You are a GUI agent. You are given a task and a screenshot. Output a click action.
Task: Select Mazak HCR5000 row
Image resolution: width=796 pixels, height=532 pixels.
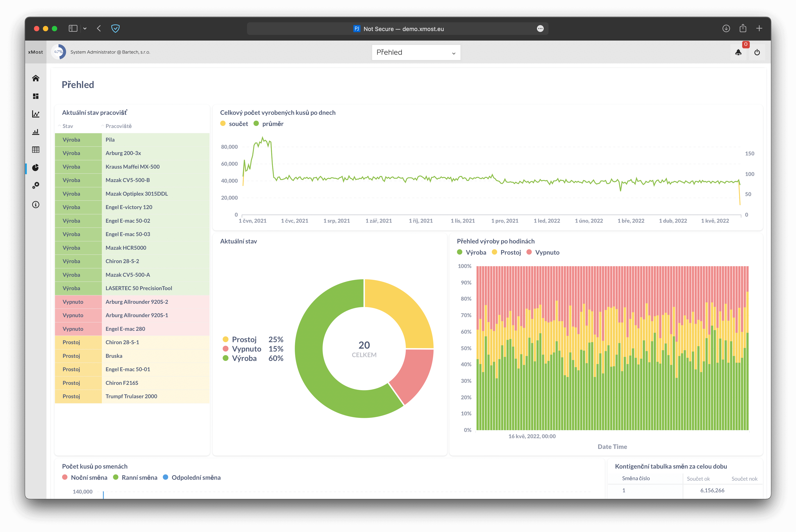pos(132,248)
